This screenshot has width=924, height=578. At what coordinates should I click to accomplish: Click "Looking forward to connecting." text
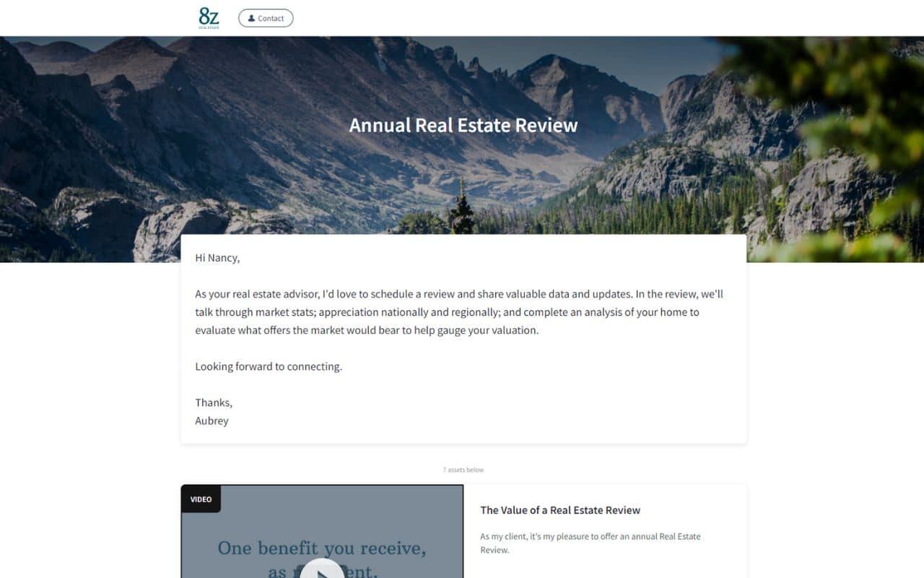[x=269, y=366]
